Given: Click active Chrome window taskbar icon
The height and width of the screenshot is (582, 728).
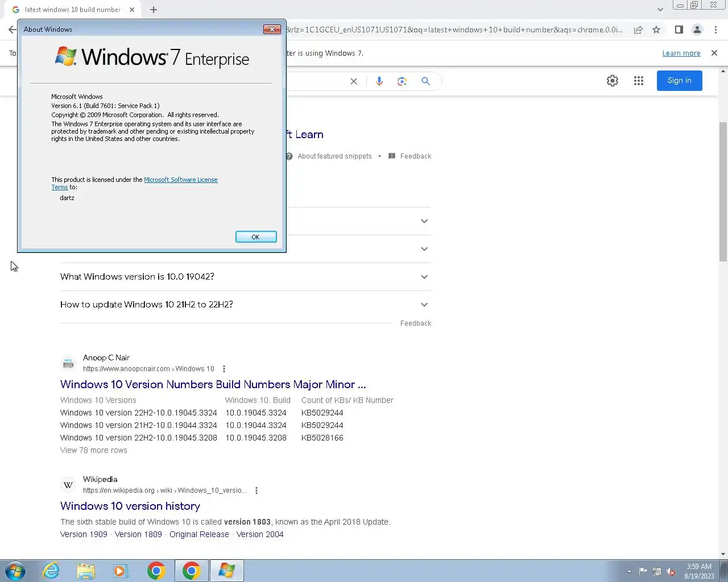Looking at the screenshot, I should (x=192, y=571).
